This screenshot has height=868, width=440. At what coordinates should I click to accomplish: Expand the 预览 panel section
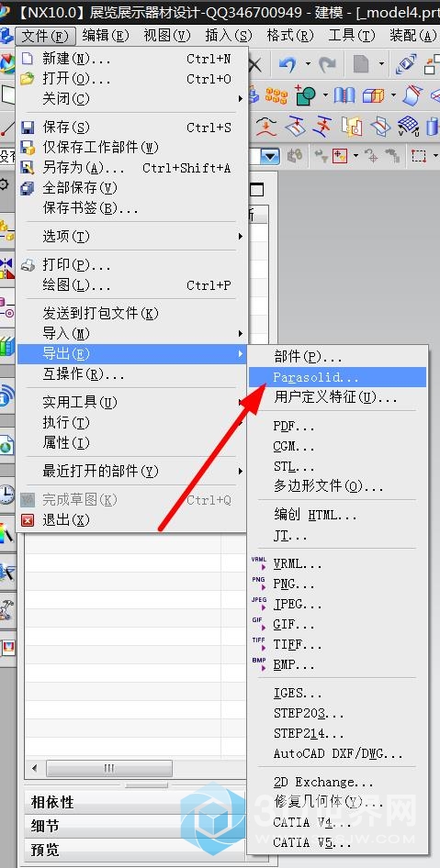click(135, 849)
